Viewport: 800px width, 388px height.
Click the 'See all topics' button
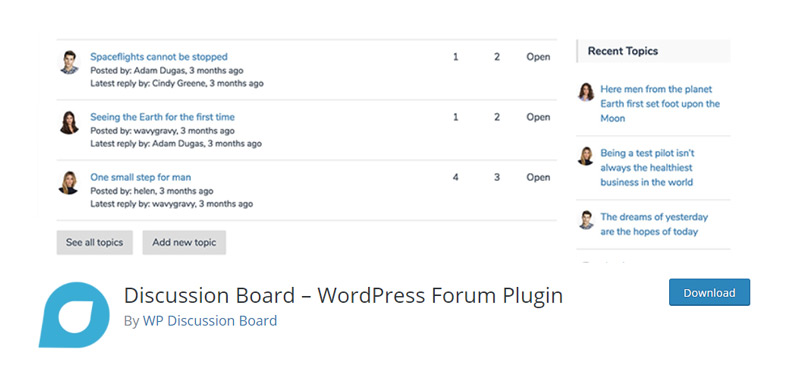pyautogui.click(x=94, y=242)
